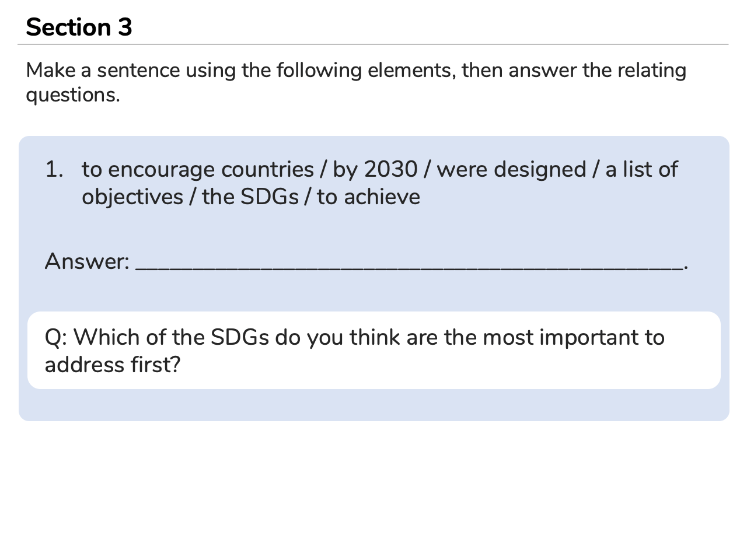The image size is (747, 560).
Task: Click the "Answer:" label
Action: click(x=87, y=261)
